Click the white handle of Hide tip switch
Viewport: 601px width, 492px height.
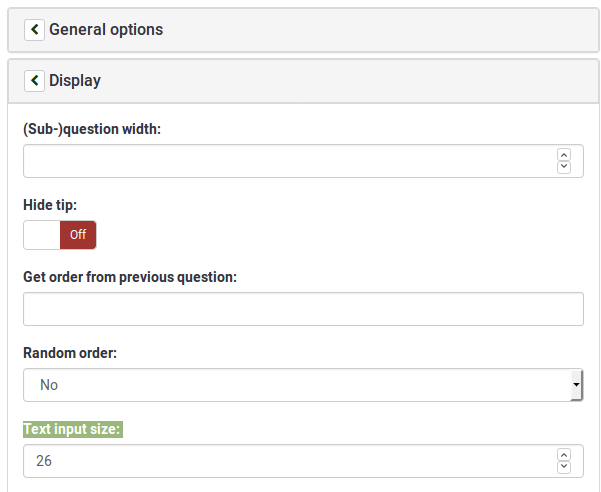pyautogui.click(x=42, y=235)
